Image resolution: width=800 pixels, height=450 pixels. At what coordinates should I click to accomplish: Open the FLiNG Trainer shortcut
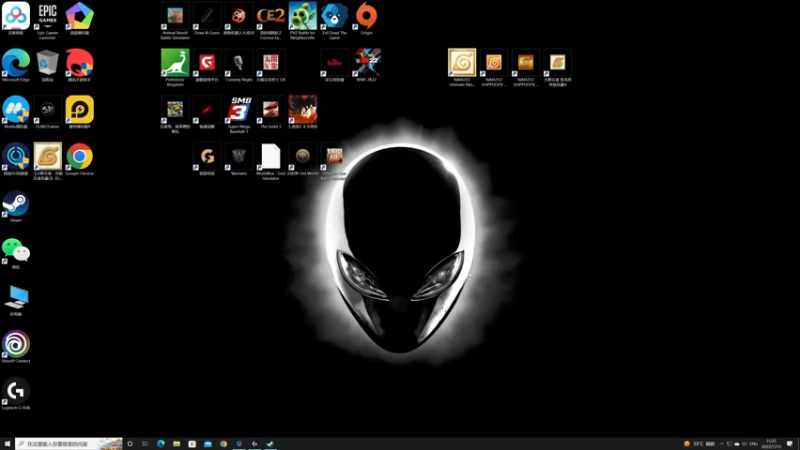pyautogui.click(x=47, y=112)
